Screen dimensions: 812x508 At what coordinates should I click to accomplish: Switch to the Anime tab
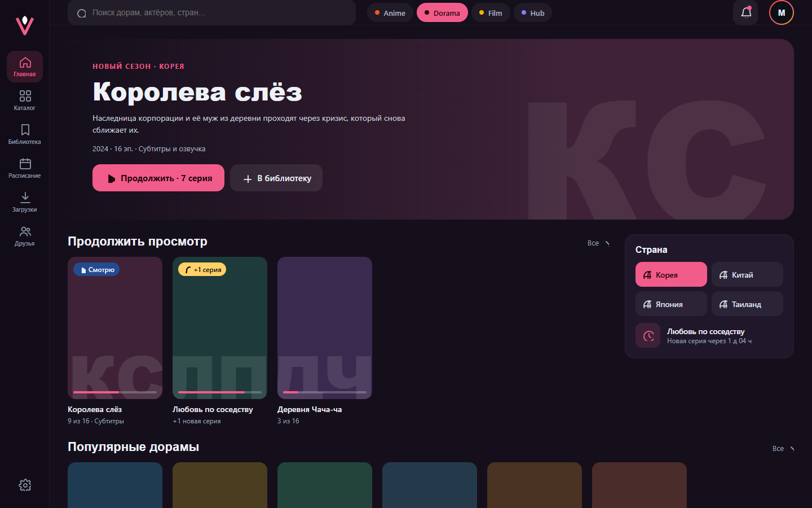(390, 12)
